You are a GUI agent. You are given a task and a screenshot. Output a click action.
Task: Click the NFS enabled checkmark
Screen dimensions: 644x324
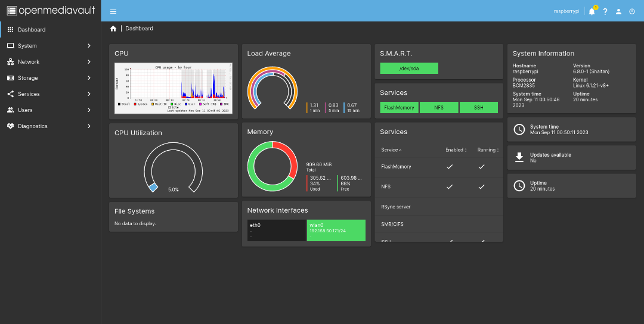450,186
